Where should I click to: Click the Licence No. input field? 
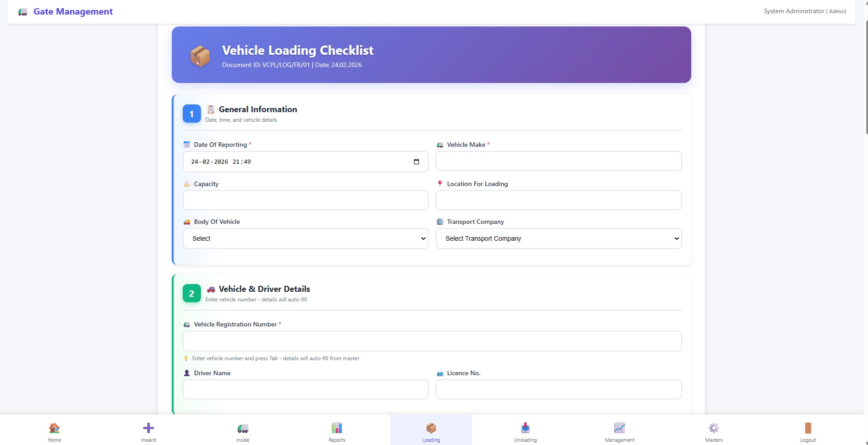[x=558, y=389]
